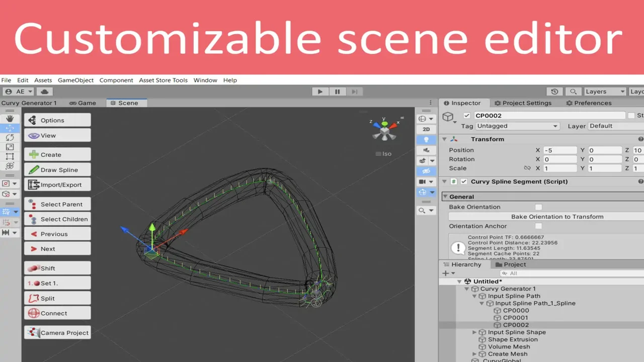The width and height of the screenshot is (644, 362).
Task: Disable the Curvy Spline Segment script checkbox
Action: (x=464, y=182)
